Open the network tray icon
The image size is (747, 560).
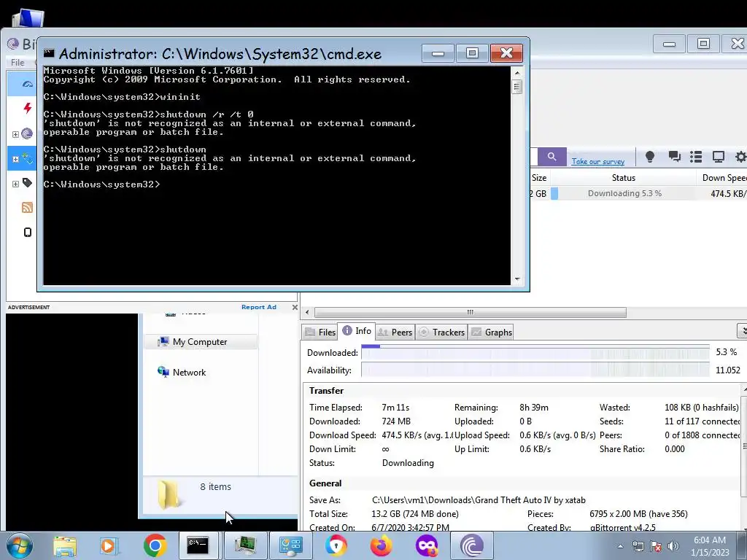[x=638, y=546]
